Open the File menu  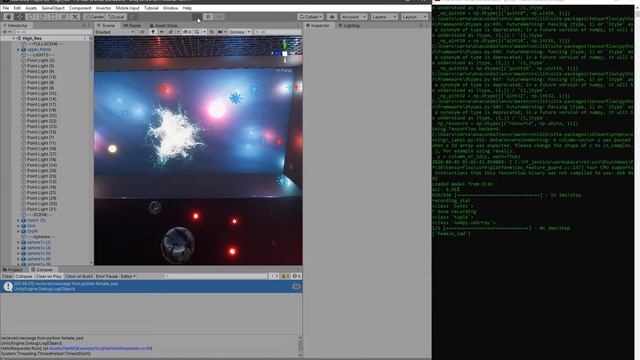6,8
